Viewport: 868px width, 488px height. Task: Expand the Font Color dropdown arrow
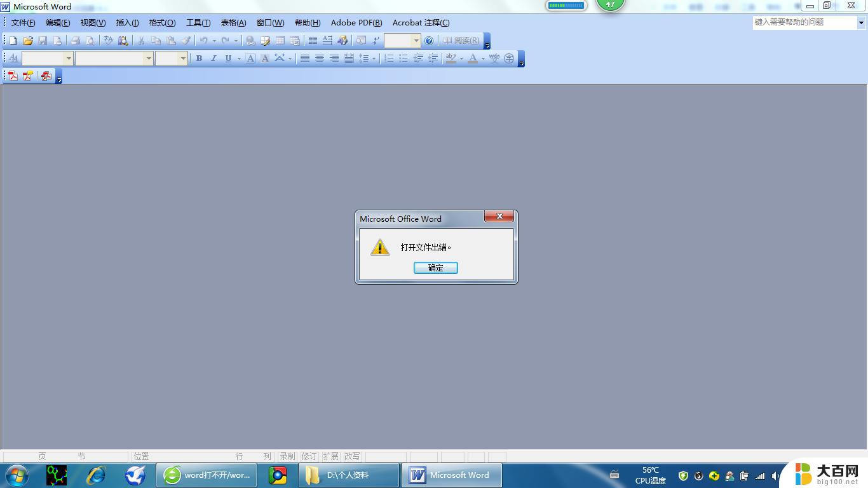[483, 58]
